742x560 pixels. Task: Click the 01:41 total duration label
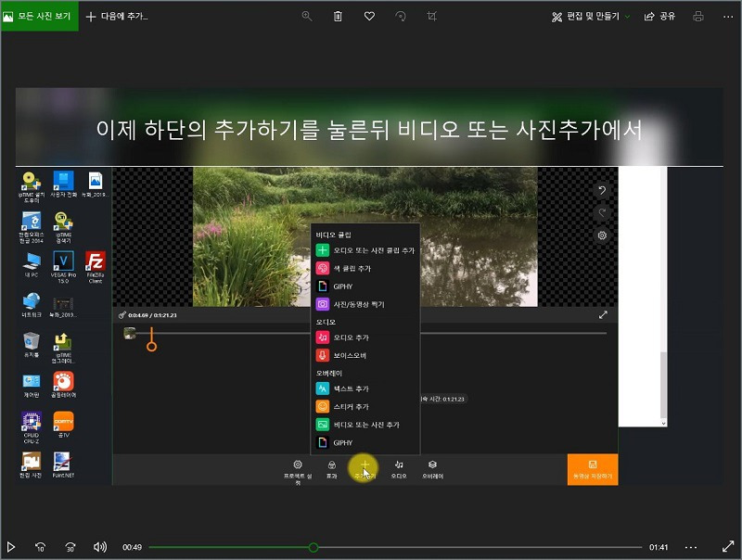(659, 547)
